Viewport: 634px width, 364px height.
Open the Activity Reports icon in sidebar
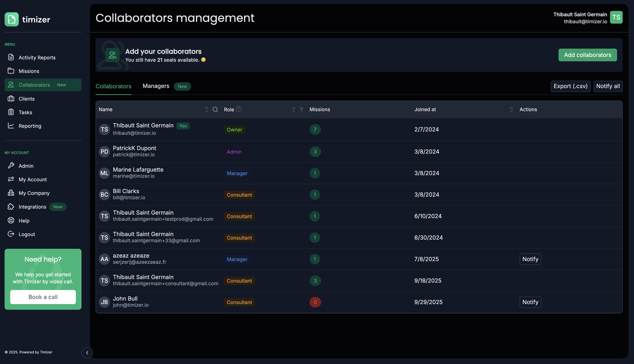pyautogui.click(x=11, y=57)
